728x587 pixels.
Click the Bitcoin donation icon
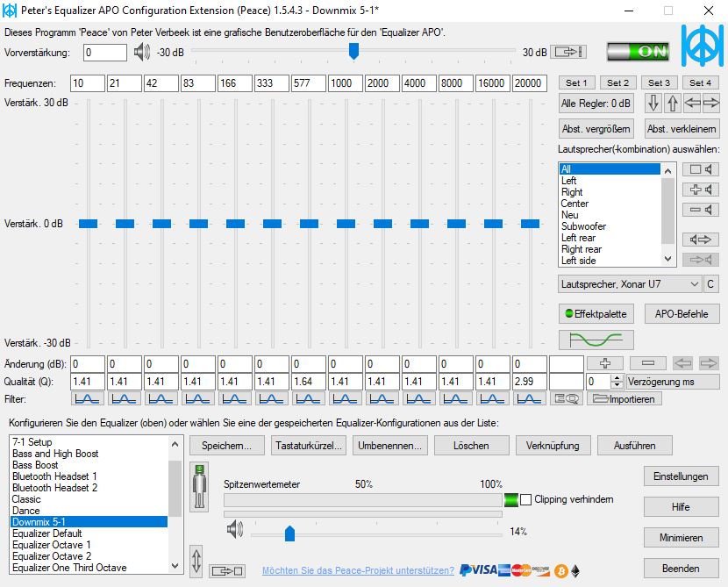click(x=560, y=570)
